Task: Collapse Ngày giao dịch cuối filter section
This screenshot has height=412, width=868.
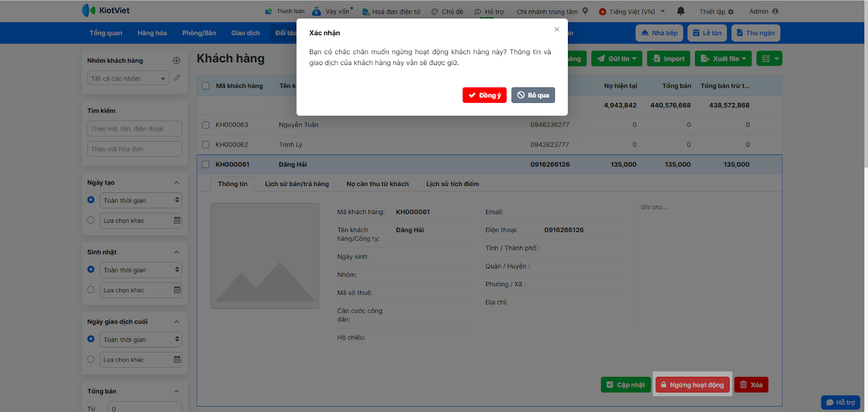Action: coord(176,321)
